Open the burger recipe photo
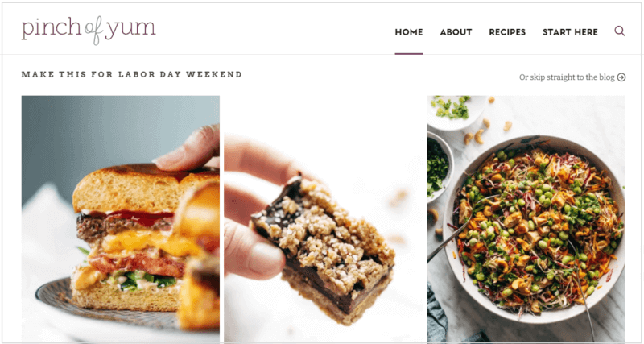644x344 pixels. [x=120, y=219]
